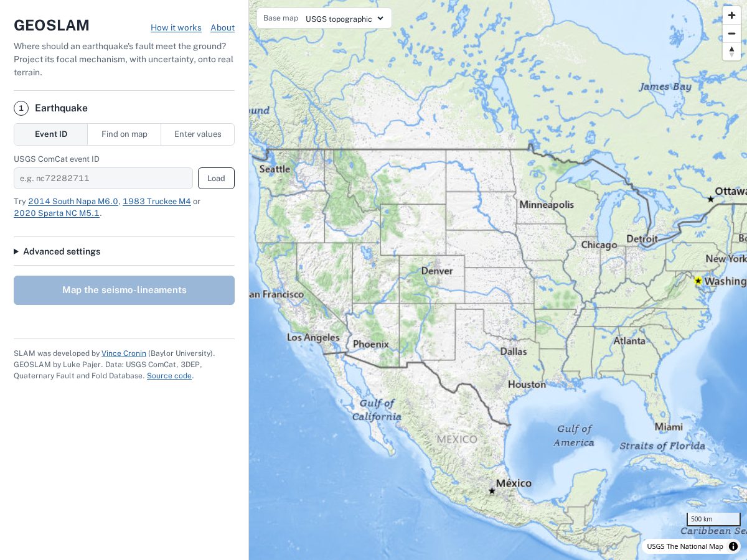This screenshot has width=747, height=560.
Task: Switch to the Find on map tab
Action: tap(125, 134)
